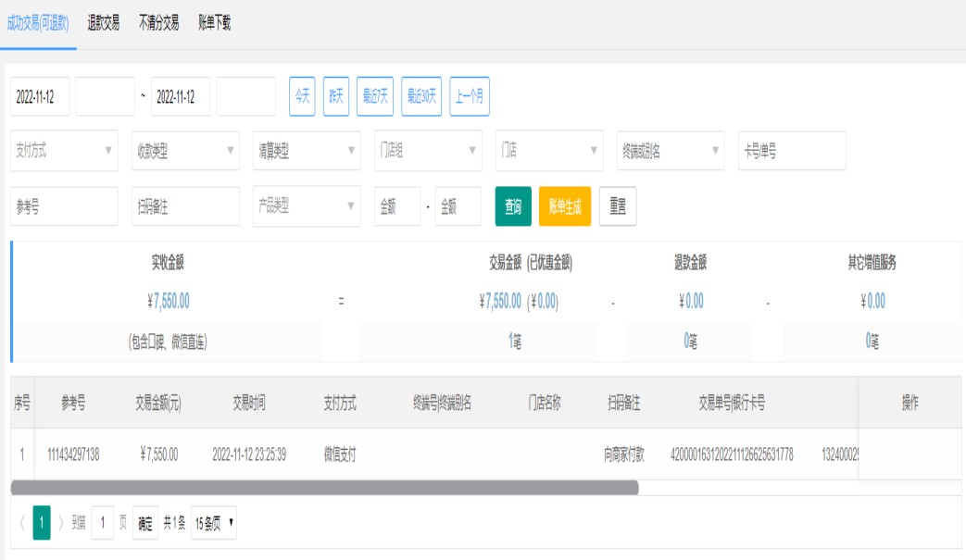Select the 昨天 date shortcut
Image resolution: width=966 pixels, height=560 pixels.
(335, 96)
